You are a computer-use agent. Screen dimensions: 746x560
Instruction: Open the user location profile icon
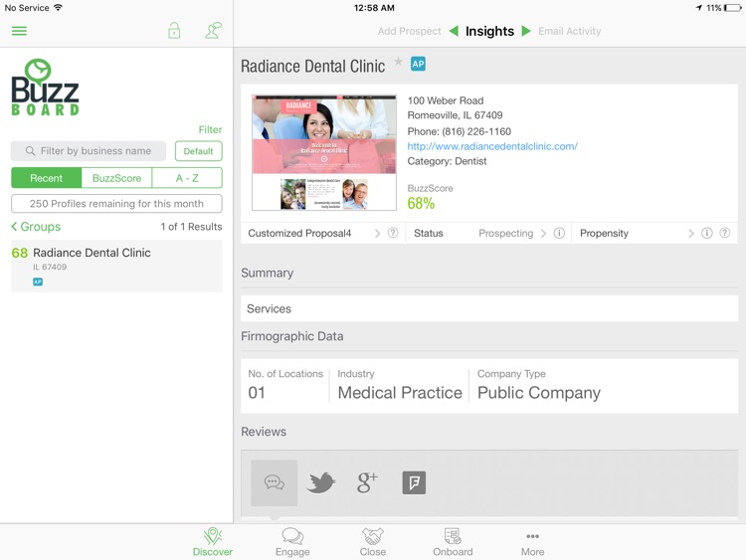coord(213,31)
